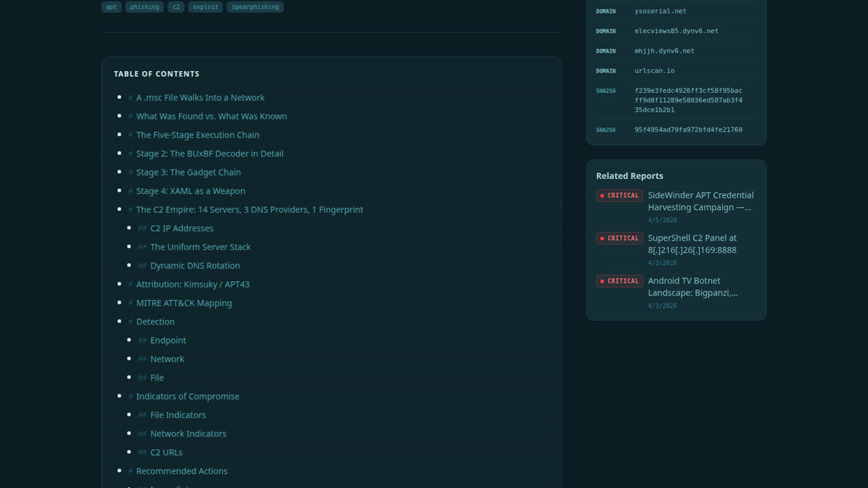Viewport: 868px width, 488px height.
Task: Open 'Stage 3: The Gadget Chain' link
Action: (x=189, y=172)
